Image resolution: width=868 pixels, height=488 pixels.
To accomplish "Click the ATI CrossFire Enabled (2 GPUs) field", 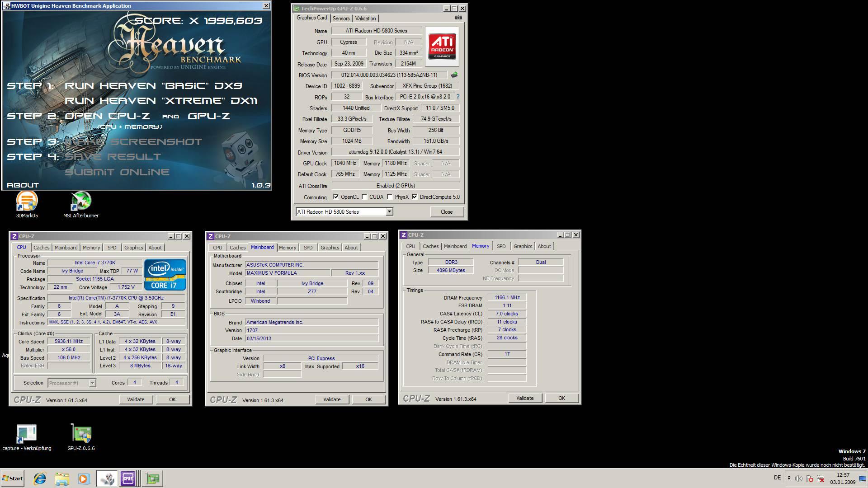I will [x=396, y=186].
